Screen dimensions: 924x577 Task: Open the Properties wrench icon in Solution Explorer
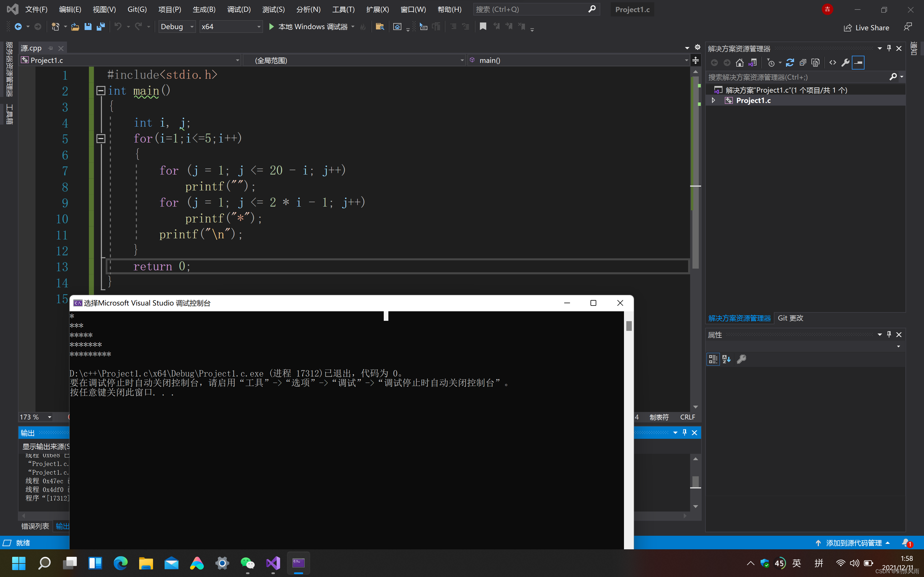[x=845, y=63]
